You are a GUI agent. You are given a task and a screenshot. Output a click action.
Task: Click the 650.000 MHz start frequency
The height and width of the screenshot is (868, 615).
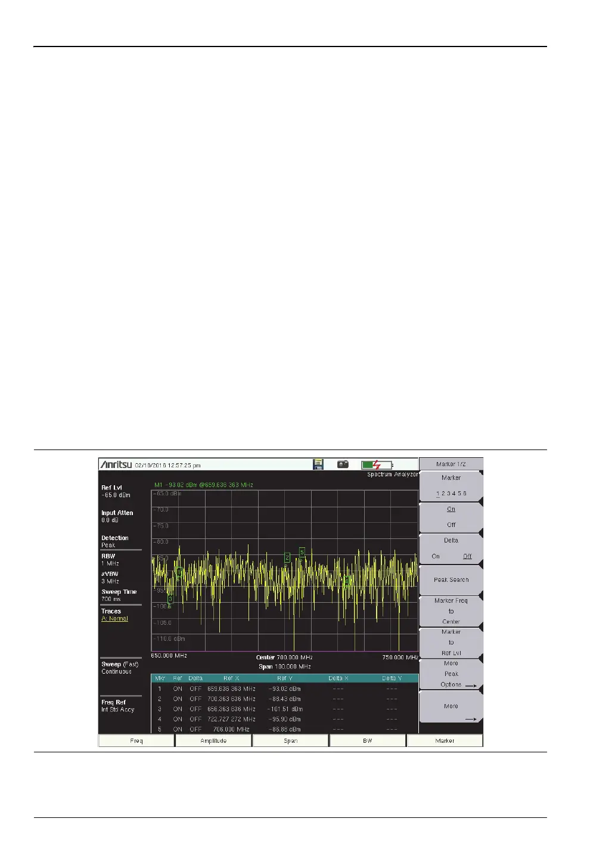click(x=169, y=656)
